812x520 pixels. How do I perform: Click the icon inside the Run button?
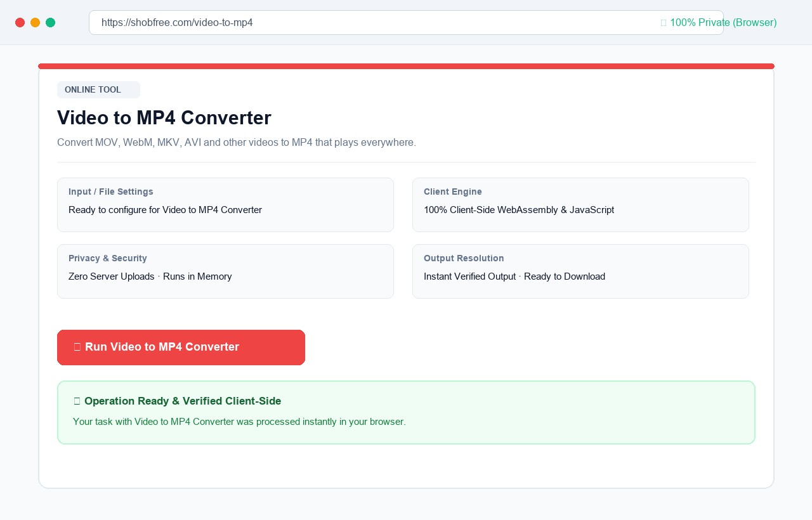pyautogui.click(x=77, y=348)
